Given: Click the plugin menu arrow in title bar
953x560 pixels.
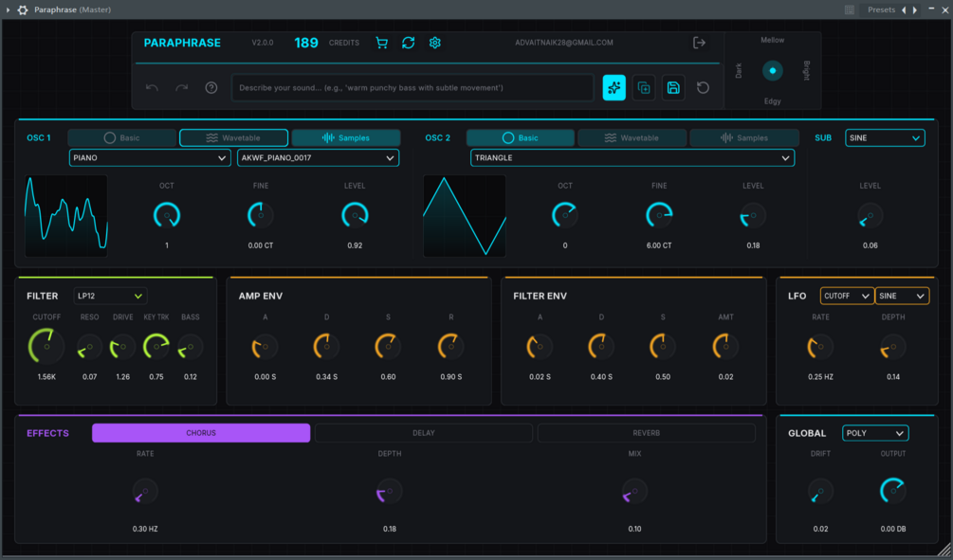Looking at the screenshot, I should [x=8, y=9].
